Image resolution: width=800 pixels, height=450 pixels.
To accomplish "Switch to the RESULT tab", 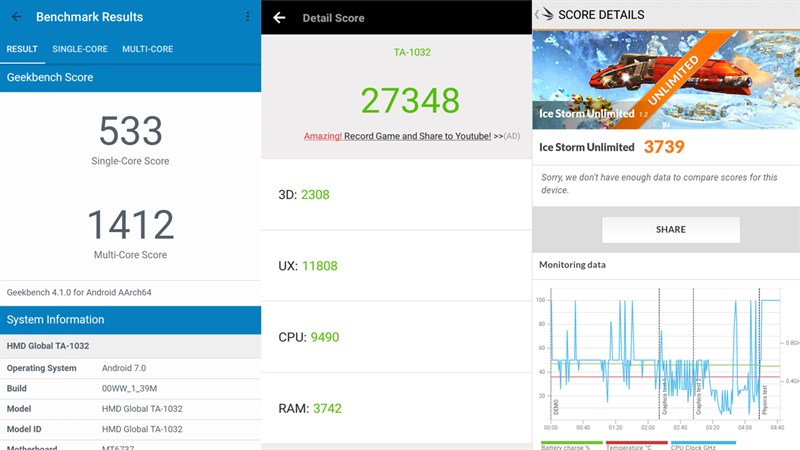I will coord(22,49).
